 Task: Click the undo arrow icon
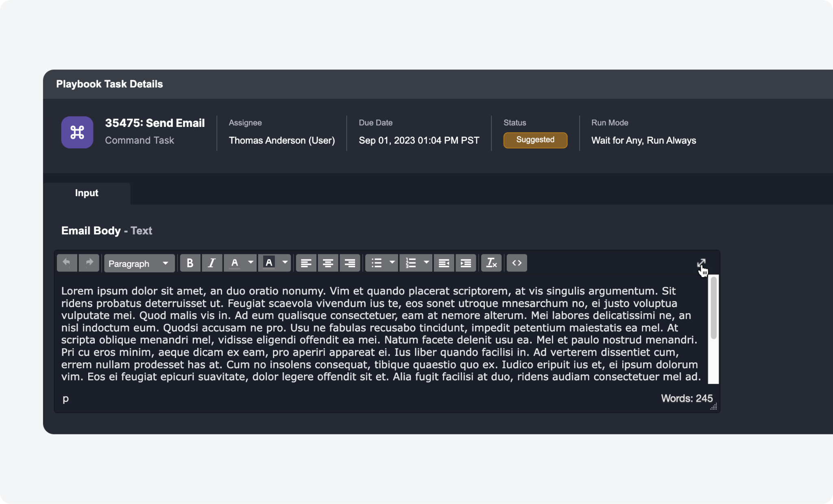(x=67, y=263)
